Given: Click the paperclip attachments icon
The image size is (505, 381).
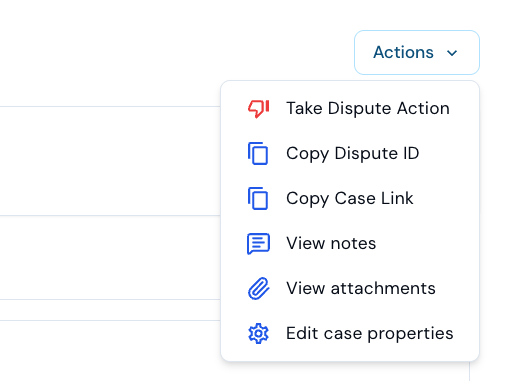Looking at the screenshot, I should click(258, 288).
